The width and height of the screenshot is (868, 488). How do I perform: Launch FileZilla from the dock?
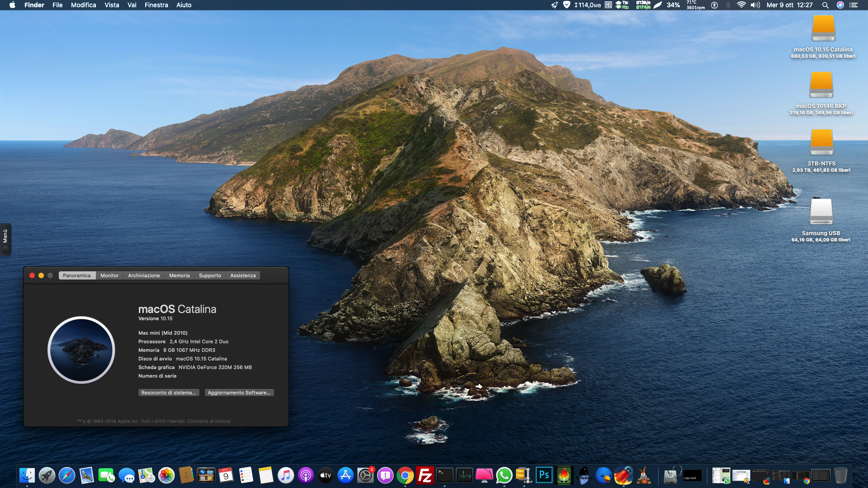pos(425,475)
